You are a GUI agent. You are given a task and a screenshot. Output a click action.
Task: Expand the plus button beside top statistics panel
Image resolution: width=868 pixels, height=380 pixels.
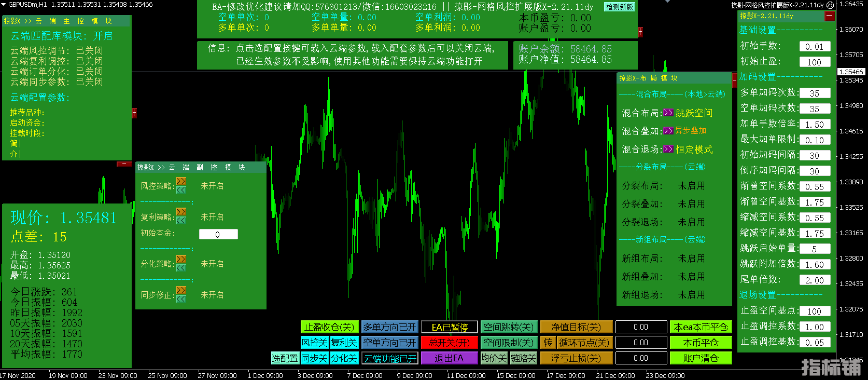(640, 32)
